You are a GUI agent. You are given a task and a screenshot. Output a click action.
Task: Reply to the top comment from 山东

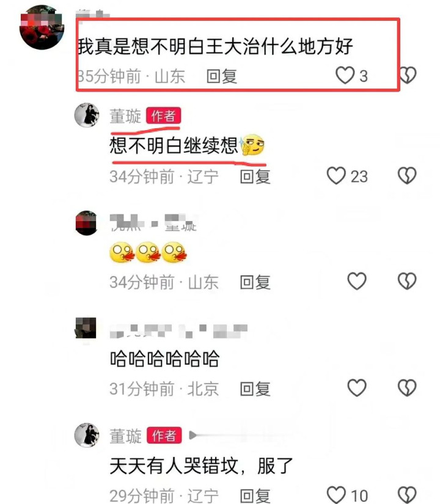tap(222, 76)
